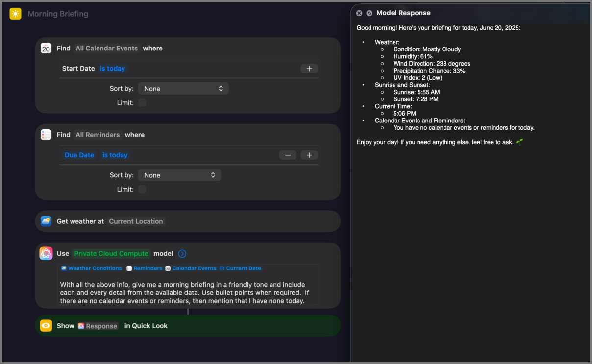Click the circled slash icon beside Model Response
Viewport: 592px width, 364px height.
[370, 13]
